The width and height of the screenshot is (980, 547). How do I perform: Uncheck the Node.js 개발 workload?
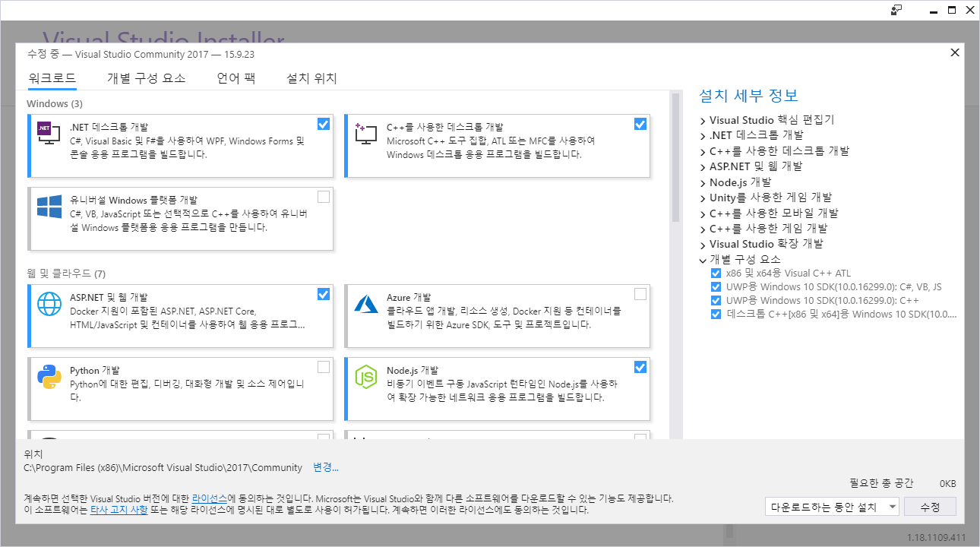(x=640, y=367)
